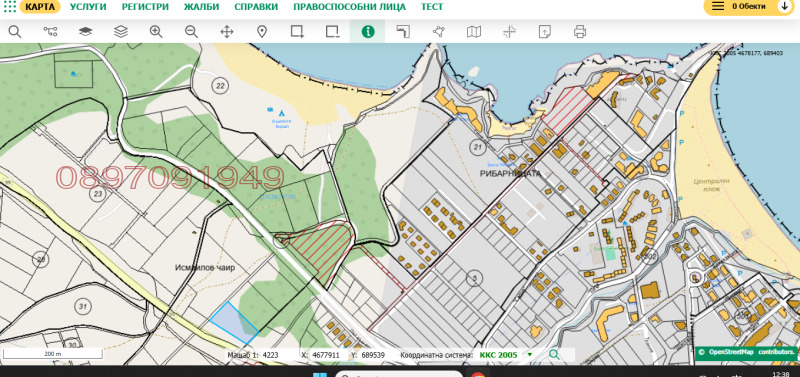Click the scale value 4223 field

[270, 355]
